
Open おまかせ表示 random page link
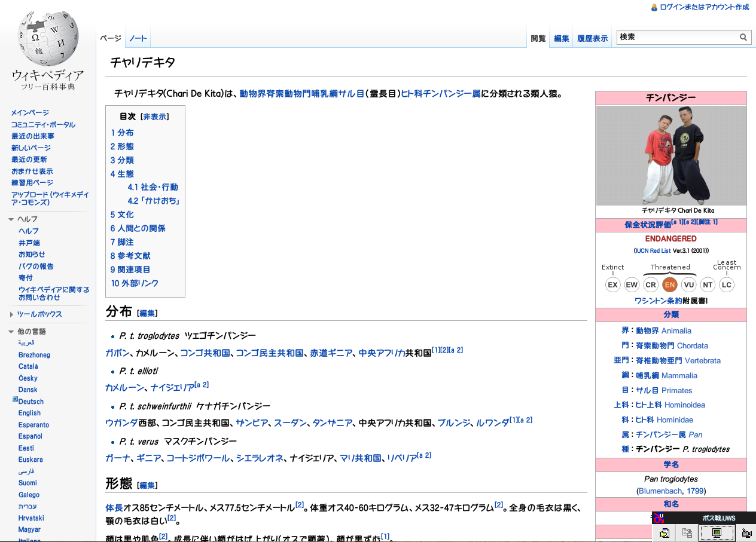[x=32, y=172]
